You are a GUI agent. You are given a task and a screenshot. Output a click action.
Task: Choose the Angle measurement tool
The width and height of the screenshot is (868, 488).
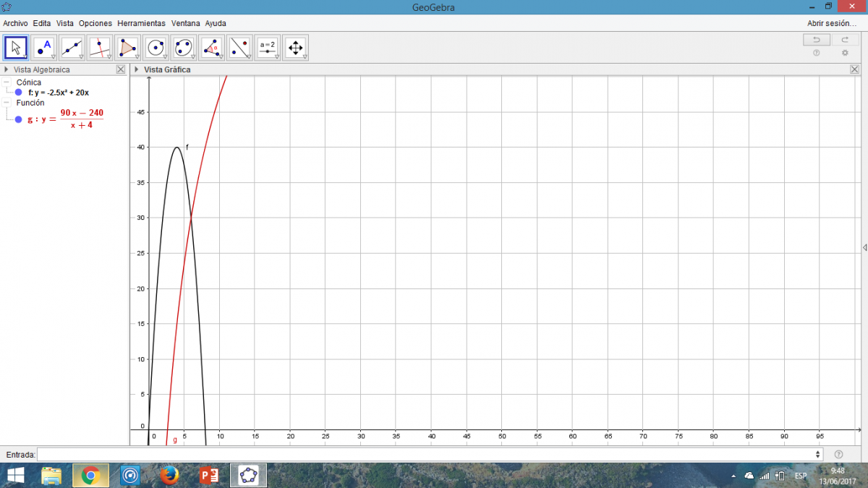pos(211,48)
